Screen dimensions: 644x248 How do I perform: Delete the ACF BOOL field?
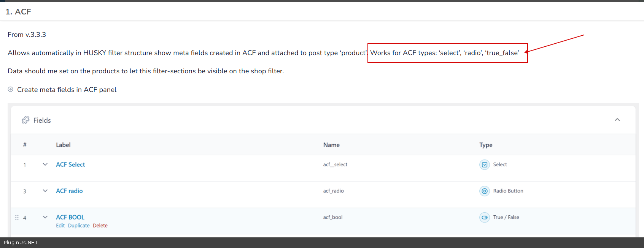pos(100,226)
